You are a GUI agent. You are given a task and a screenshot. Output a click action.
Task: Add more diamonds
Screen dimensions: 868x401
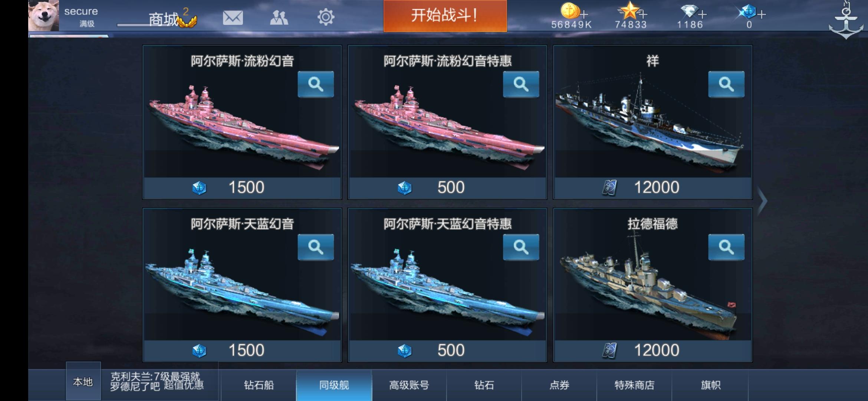(702, 14)
